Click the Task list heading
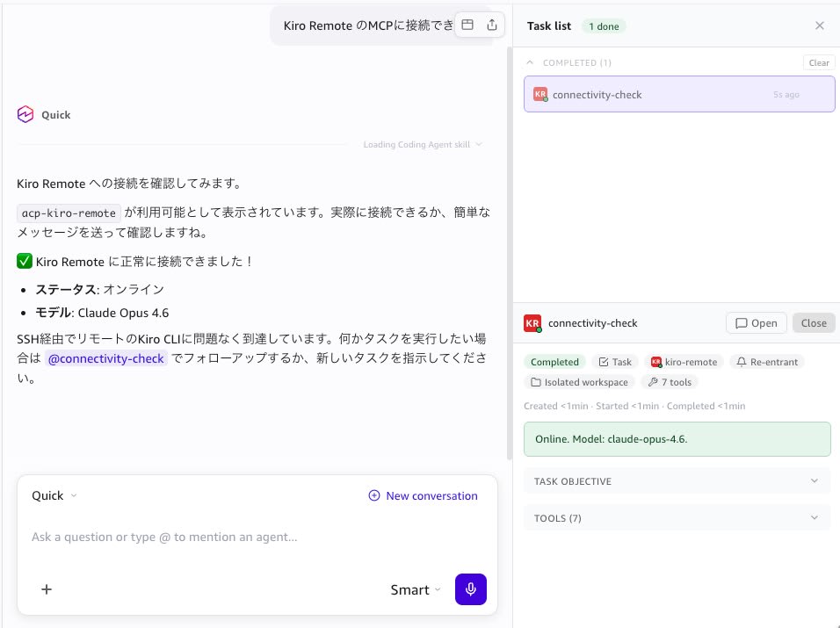The width and height of the screenshot is (840, 628). pyautogui.click(x=548, y=25)
